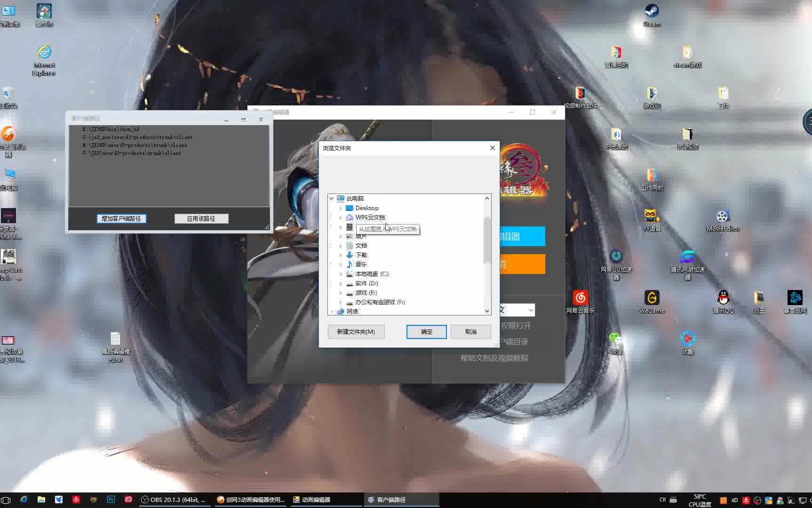Expand the WPS云文档 node chevron
812x508 pixels.
[x=341, y=218]
